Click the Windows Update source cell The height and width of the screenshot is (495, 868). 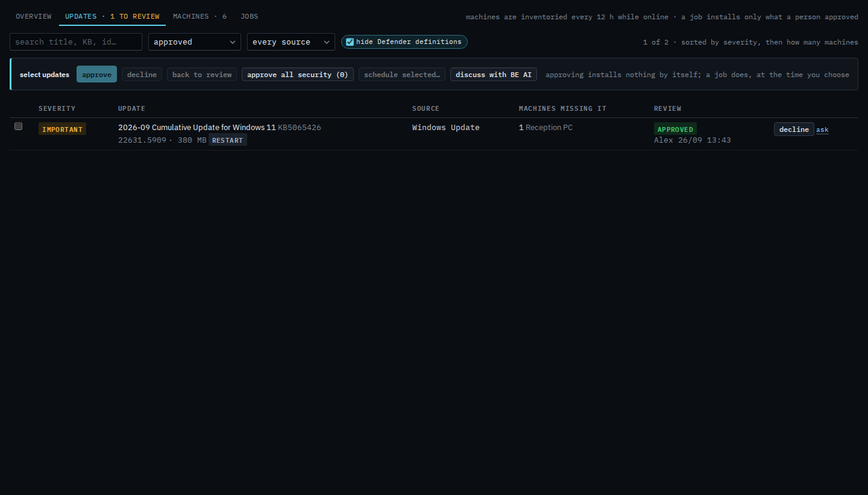(x=446, y=127)
